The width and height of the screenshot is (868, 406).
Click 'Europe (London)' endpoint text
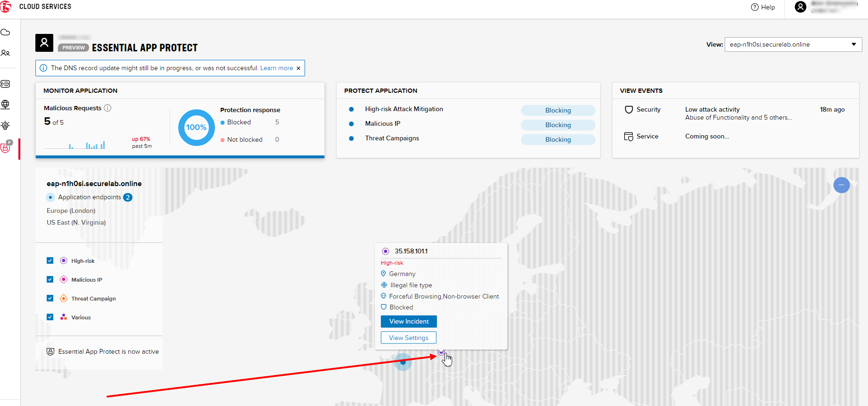tap(71, 211)
